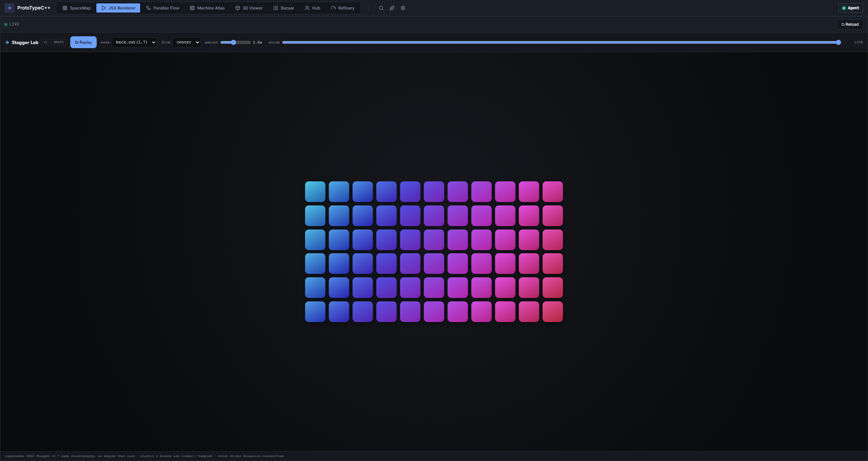Click the red tile in the grid's bottom-right corner

coord(553,312)
